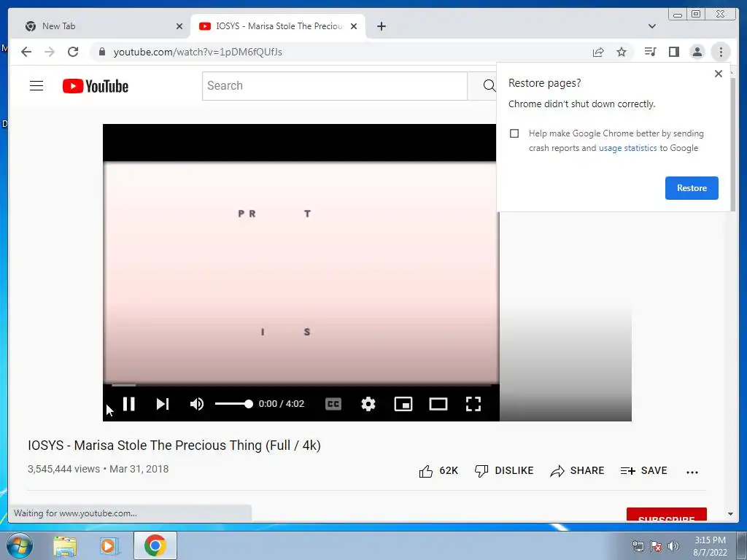
Task: View site information lock icon
Action: [101, 52]
